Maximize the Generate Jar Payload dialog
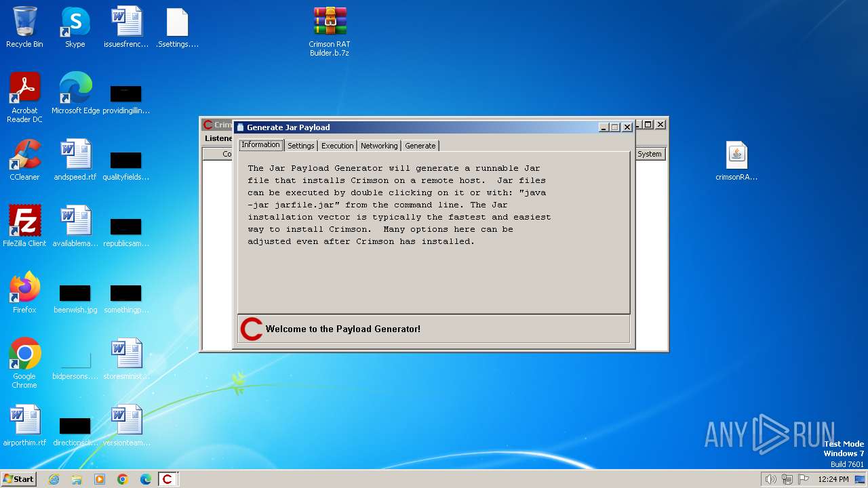Viewport: 868px width, 488px height. (615, 127)
